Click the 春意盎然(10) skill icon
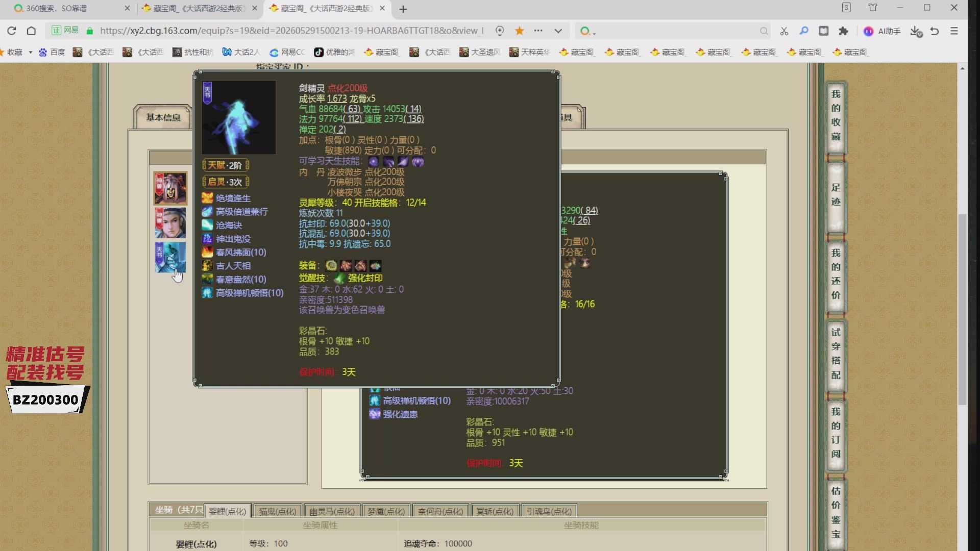 [207, 279]
